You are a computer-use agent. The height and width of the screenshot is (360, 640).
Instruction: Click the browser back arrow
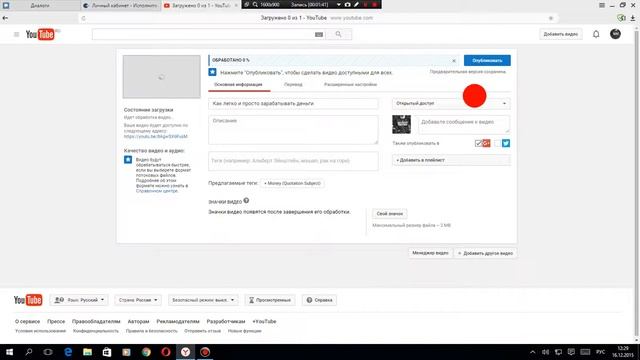pos(5,18)
